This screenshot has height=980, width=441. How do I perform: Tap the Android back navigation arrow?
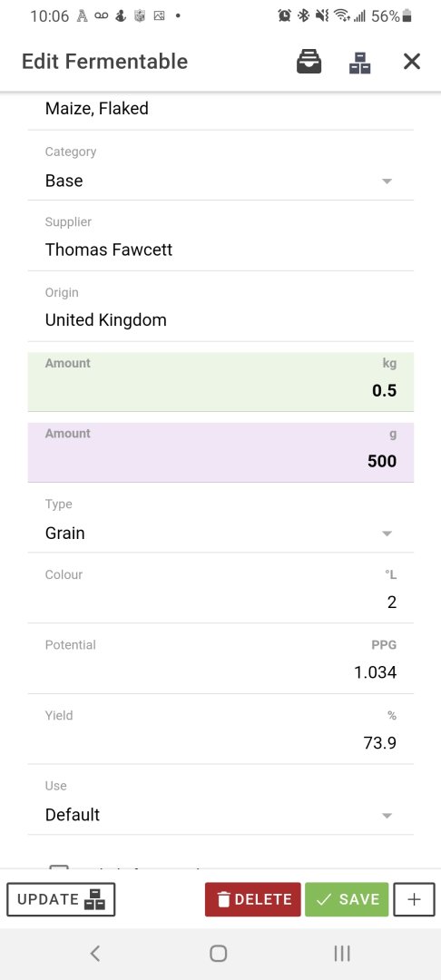click(x=95, y=953)
